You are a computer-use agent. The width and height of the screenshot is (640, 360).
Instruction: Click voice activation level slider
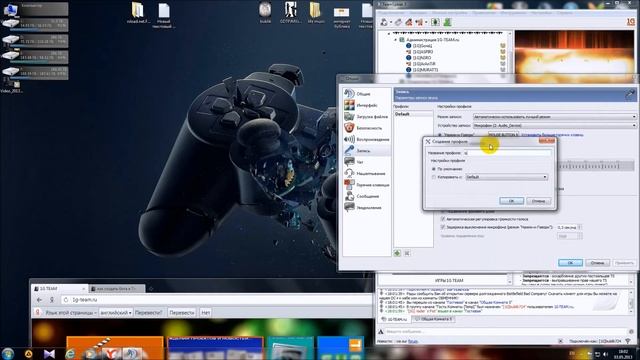coord(597,166)
